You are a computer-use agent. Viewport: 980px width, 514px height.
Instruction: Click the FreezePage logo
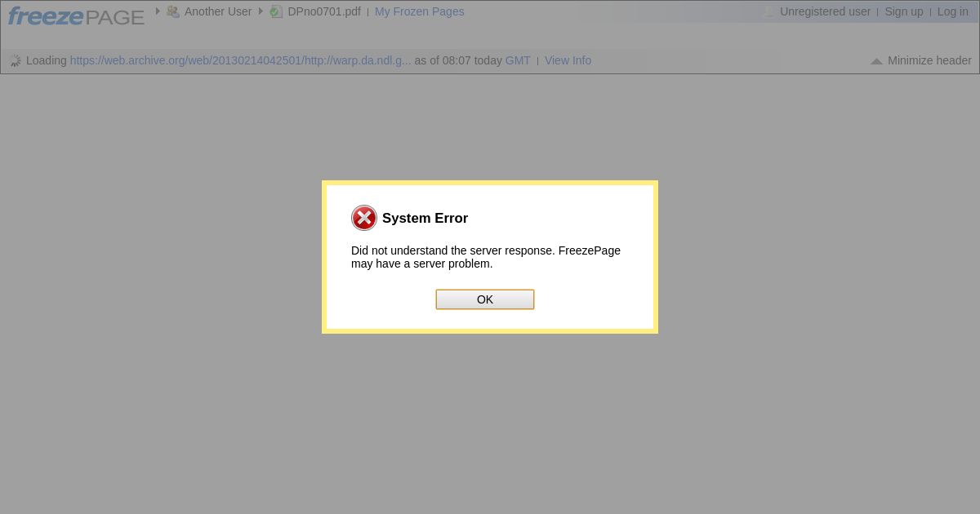(76, 16)
